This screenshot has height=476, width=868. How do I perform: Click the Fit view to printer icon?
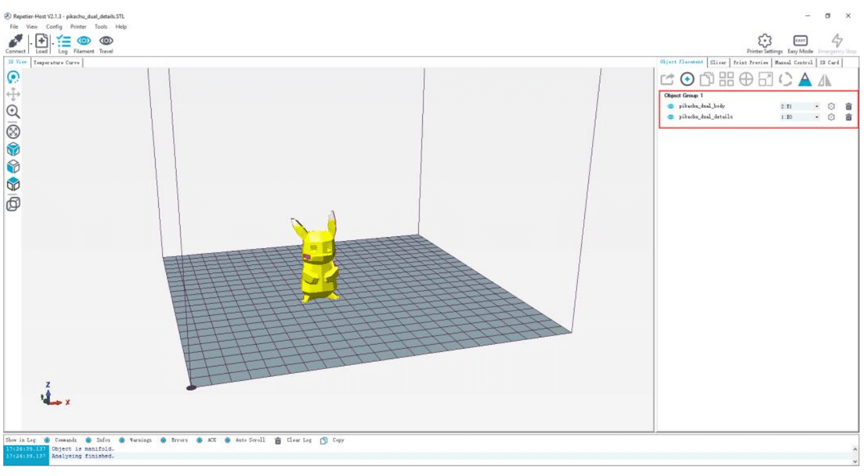(x=12, y=131)
